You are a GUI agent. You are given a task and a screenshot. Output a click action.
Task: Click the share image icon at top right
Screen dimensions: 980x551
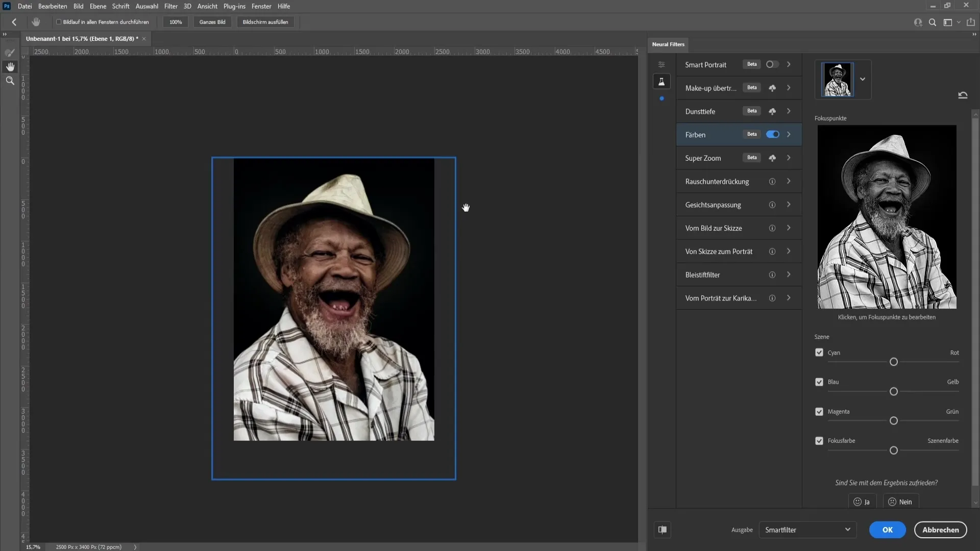tap(971, 22)
